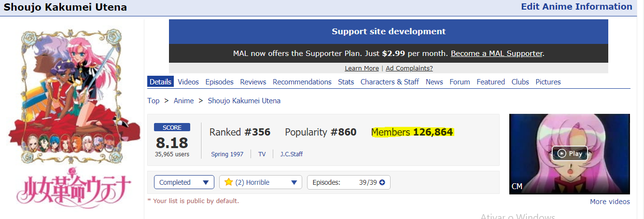Screen dimensions: 644x219
Task: Click the blue SCORE label
Action: pyautogui.click(x=172, y=127)
